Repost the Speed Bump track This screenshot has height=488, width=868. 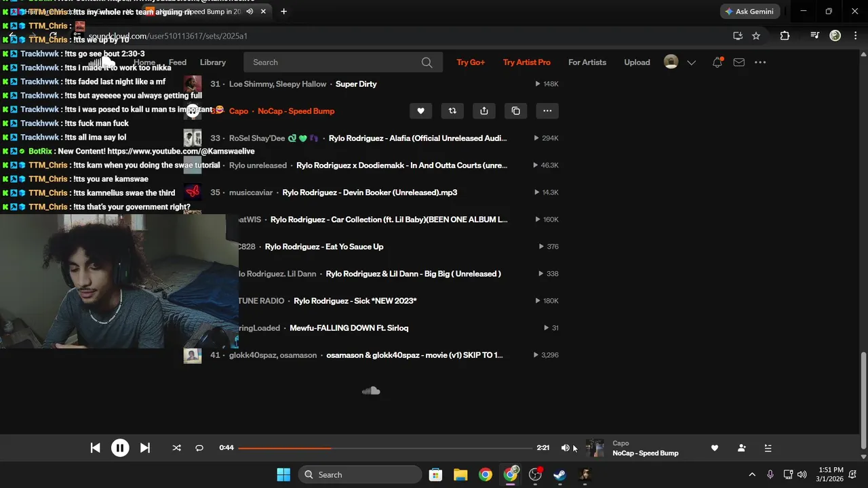[x=452, y=111]
